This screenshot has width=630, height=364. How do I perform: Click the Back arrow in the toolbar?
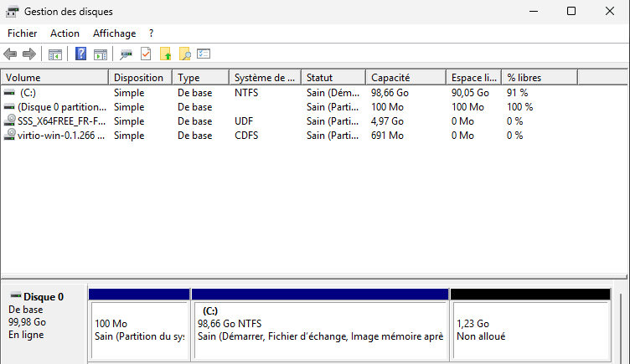tap(10, 54)
